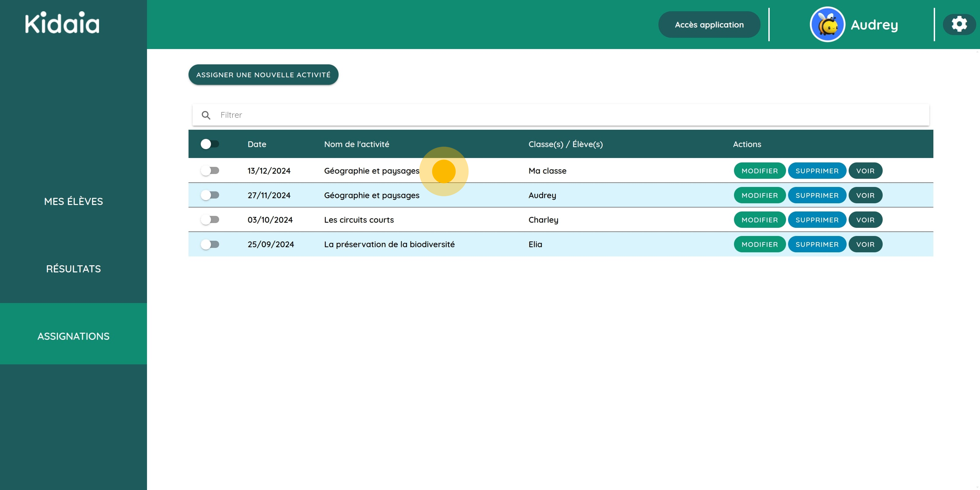Click SUPPRIMER on Audrey's Géographie activity
The width and height of the screenshot is (980, 490).
(817, 195)
